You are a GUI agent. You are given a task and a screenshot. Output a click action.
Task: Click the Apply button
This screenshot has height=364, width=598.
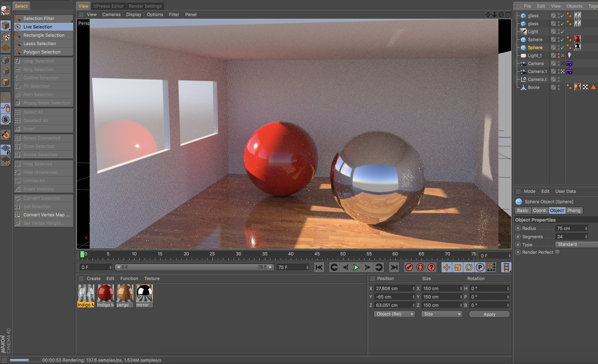click(x=489, y=314)
